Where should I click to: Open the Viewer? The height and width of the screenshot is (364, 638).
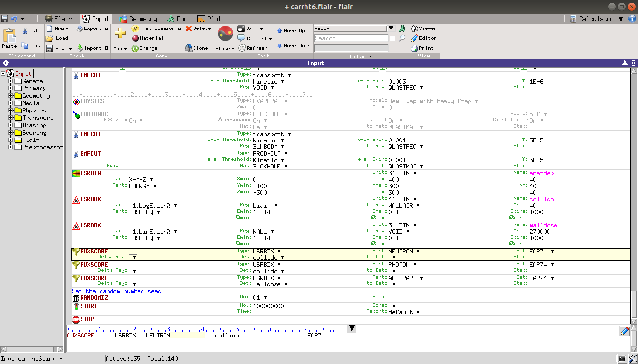[x=424, y=28]
